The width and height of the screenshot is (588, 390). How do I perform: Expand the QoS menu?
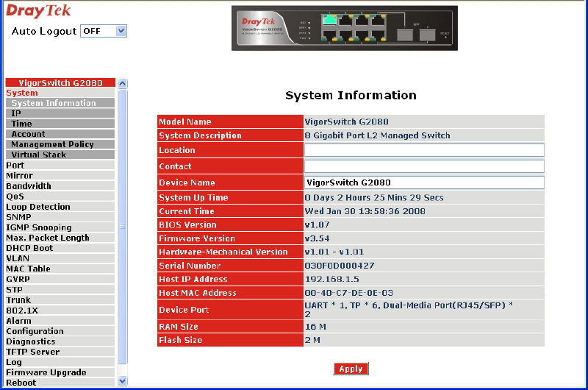point(60,196)
